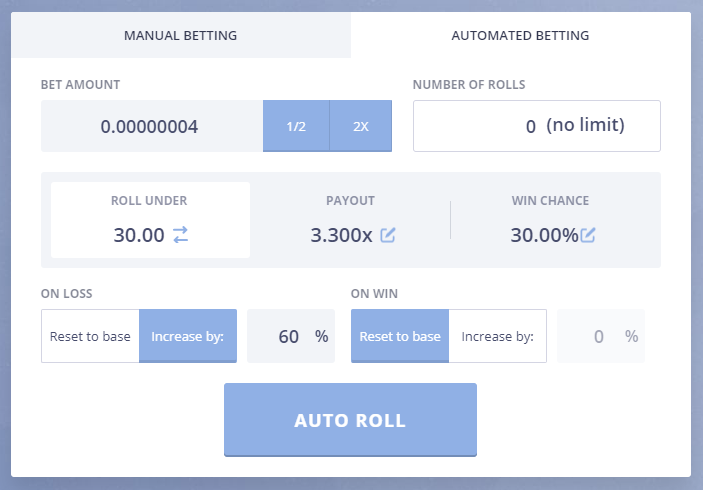Double the bet with 2X button

tap(361, 126)
